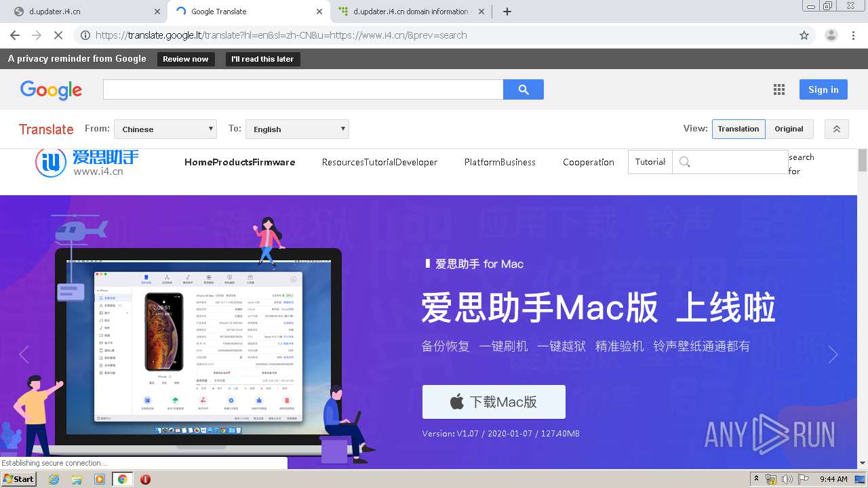Open ResourcesTutorialDeveloper menu item
Viewport: 868px width, 488px height.
[x=380, y=162]
